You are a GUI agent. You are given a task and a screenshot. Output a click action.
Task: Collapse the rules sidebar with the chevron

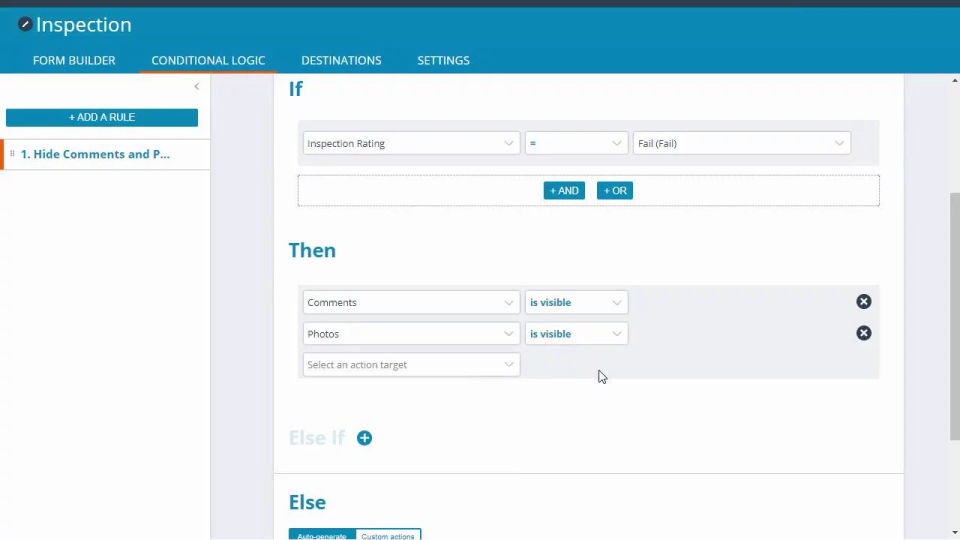tap(197, 86)
